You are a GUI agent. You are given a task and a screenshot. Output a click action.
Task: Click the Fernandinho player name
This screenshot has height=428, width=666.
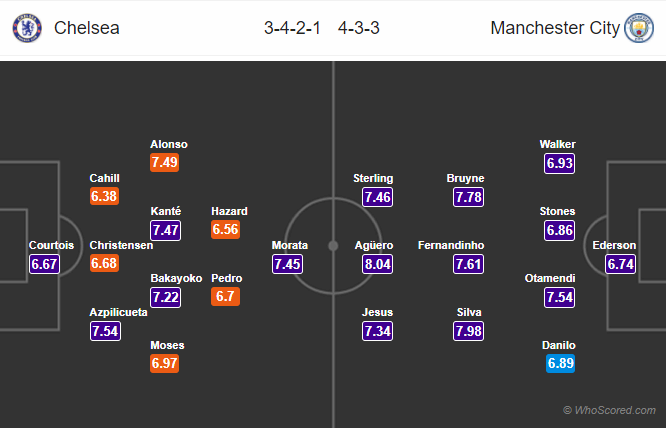451,245
